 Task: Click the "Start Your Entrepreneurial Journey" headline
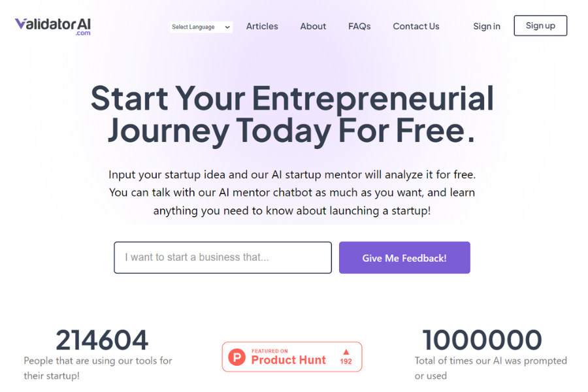[x=293, y=114]
